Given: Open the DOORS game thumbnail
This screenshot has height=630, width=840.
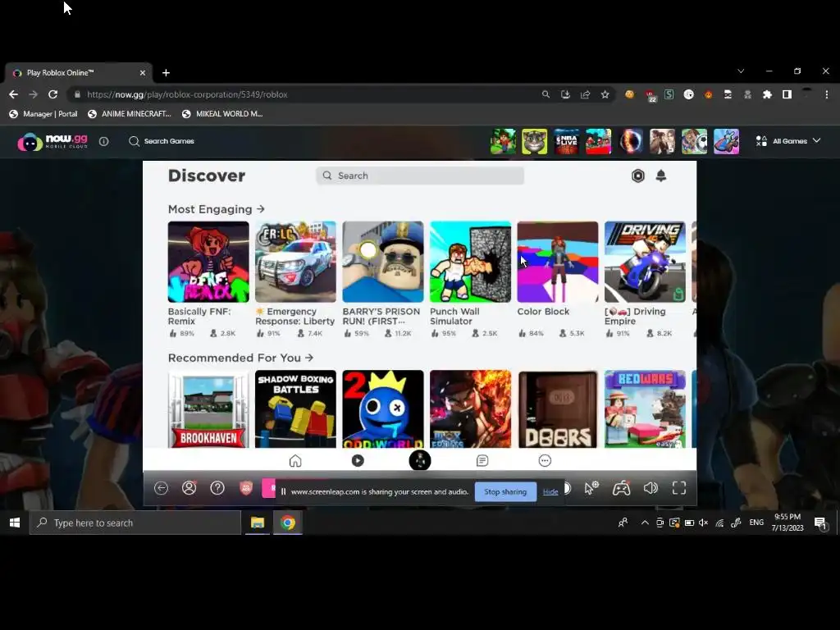Looking at the screenshot, I should pos(558,409).
